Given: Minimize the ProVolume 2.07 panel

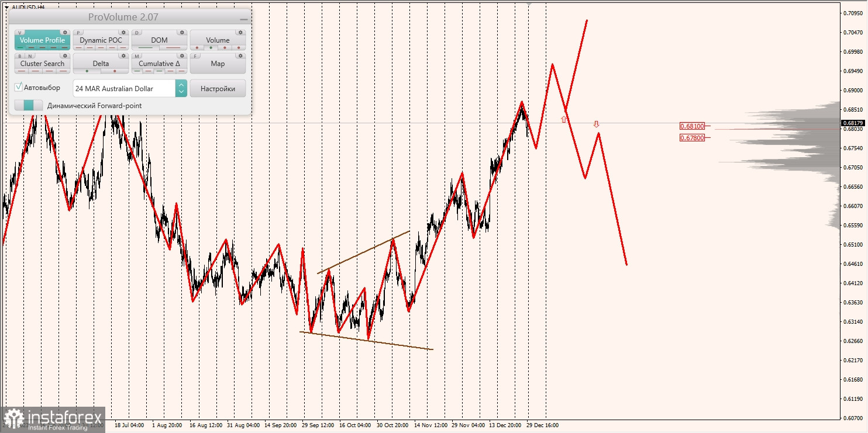Looking at the screenshot, I should (244, 19).
